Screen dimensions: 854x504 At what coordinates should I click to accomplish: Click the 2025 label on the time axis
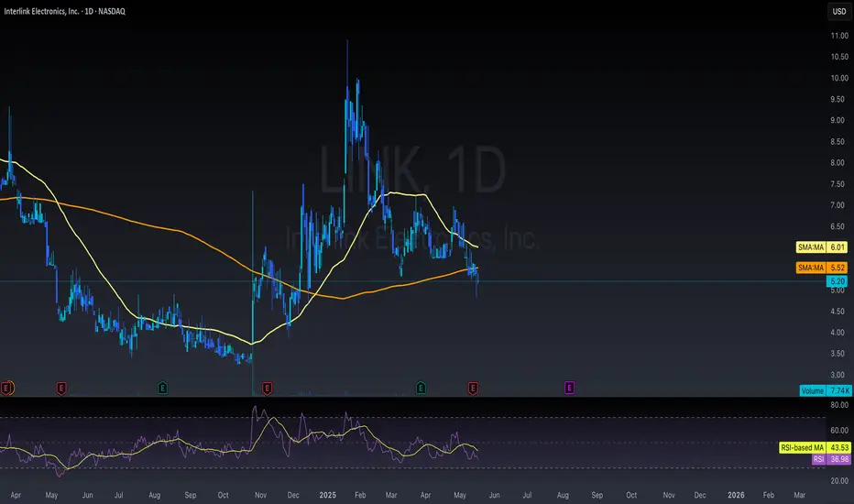[x=327, y=495]
